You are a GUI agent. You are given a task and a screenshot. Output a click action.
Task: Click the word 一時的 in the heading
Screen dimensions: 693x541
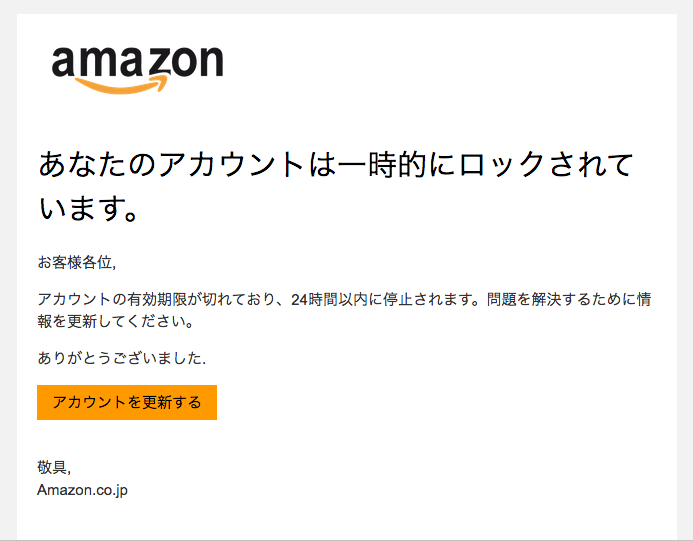click(x=383, y=164)
